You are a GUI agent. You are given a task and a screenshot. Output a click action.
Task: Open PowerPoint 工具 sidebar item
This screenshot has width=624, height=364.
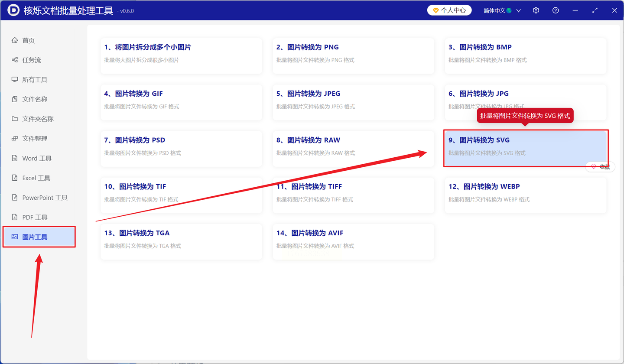39,198
